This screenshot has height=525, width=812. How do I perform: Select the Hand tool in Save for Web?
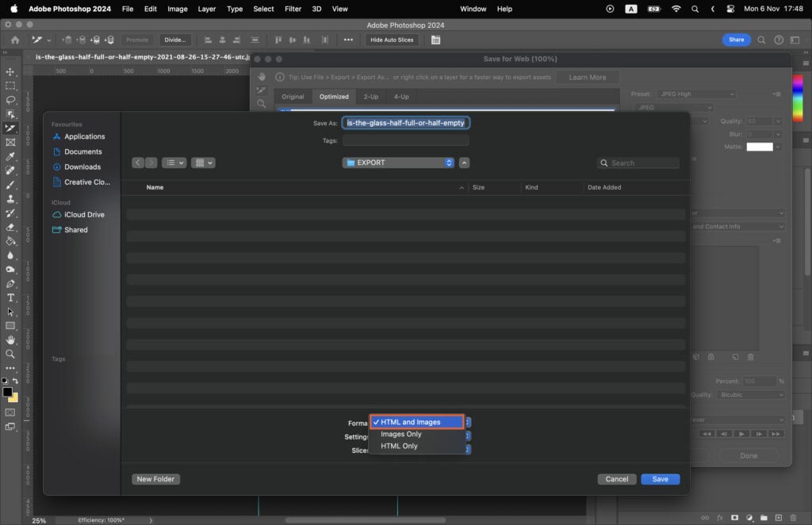click(262, 76)
